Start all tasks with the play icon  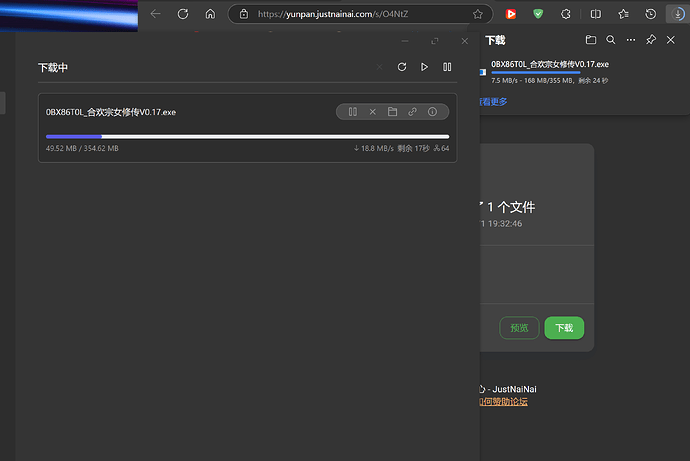pyautogui.click(x=424, y=67)
